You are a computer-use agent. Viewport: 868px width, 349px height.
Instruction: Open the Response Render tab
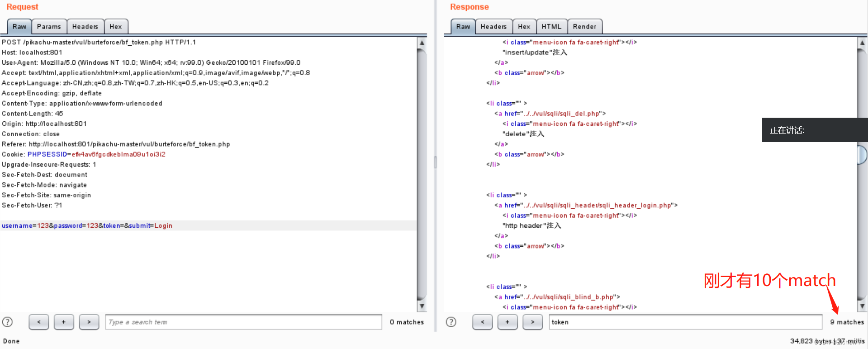pyautogui.click(x=585, y=27)
